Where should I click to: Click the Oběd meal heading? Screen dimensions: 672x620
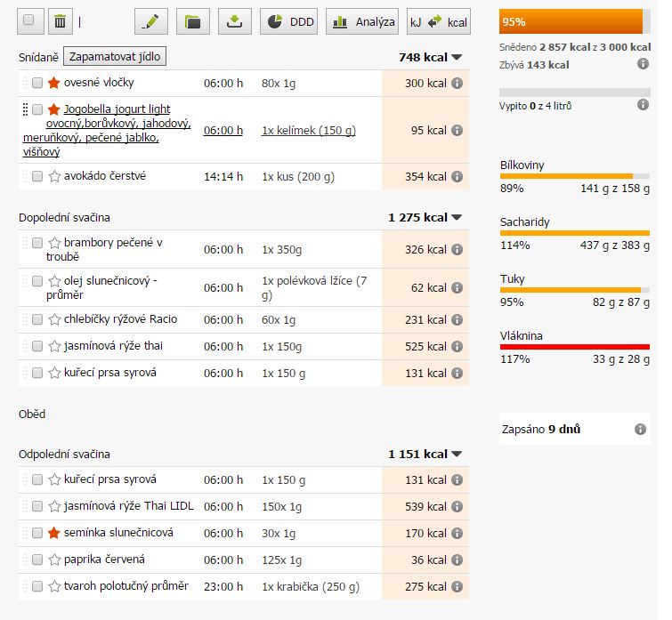pyautogui.click(x=32, y=414)
